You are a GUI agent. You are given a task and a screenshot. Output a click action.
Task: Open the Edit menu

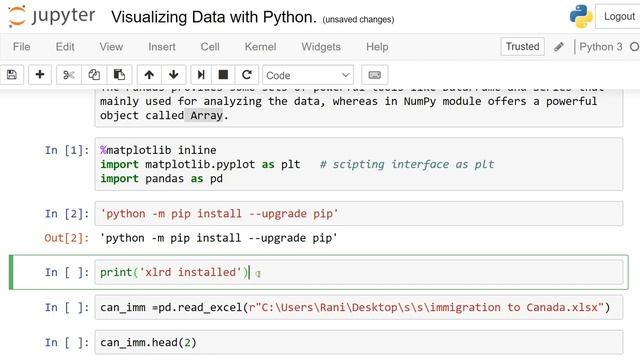tap(65, 47)
